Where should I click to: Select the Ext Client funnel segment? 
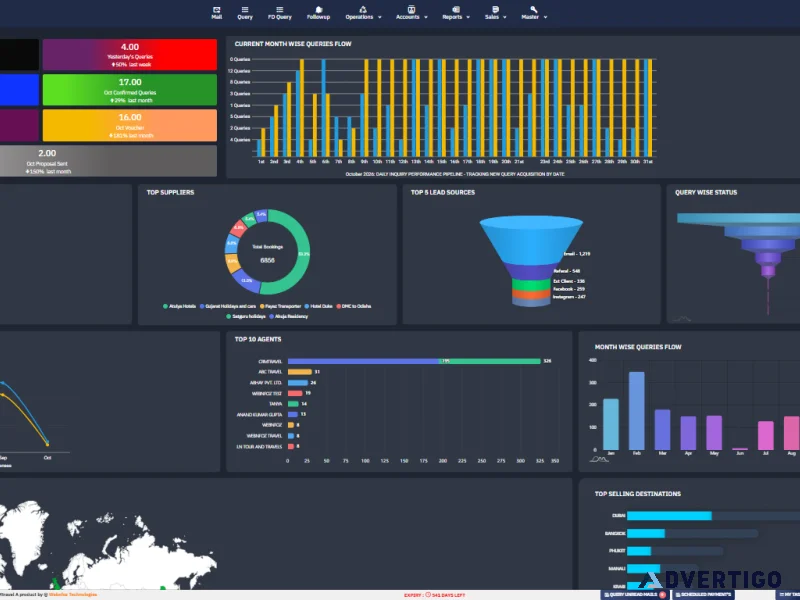point(531,284)
